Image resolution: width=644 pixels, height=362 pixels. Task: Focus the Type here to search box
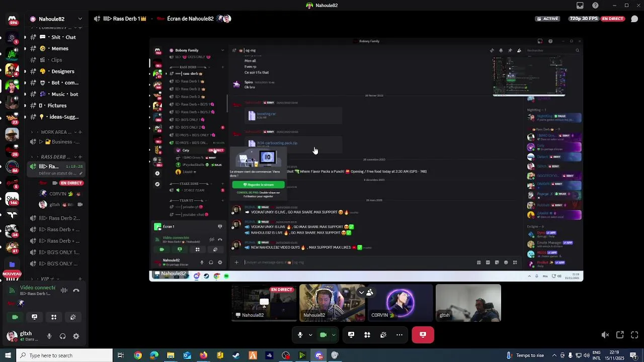click(x=64, y=355)
